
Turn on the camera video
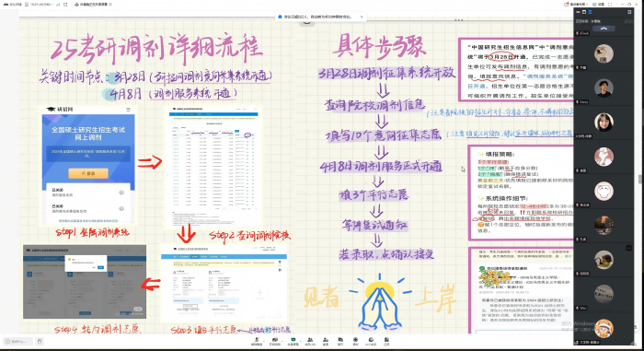275,341
